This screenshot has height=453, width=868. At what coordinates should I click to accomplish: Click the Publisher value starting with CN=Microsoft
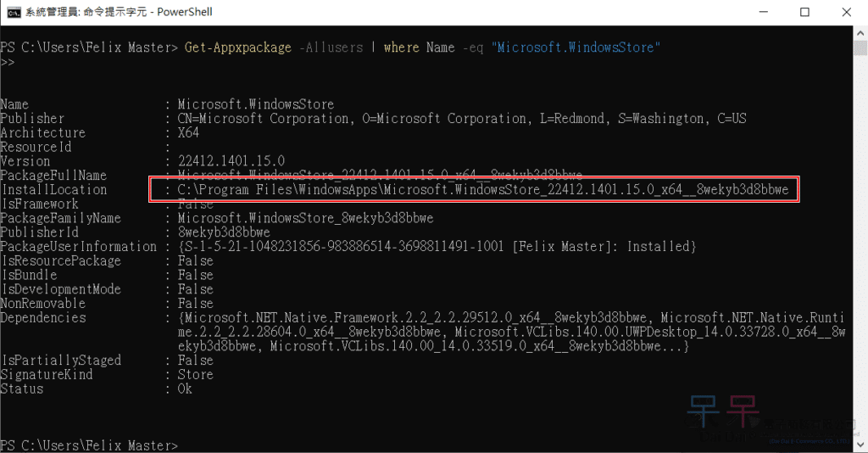(461, 119)
